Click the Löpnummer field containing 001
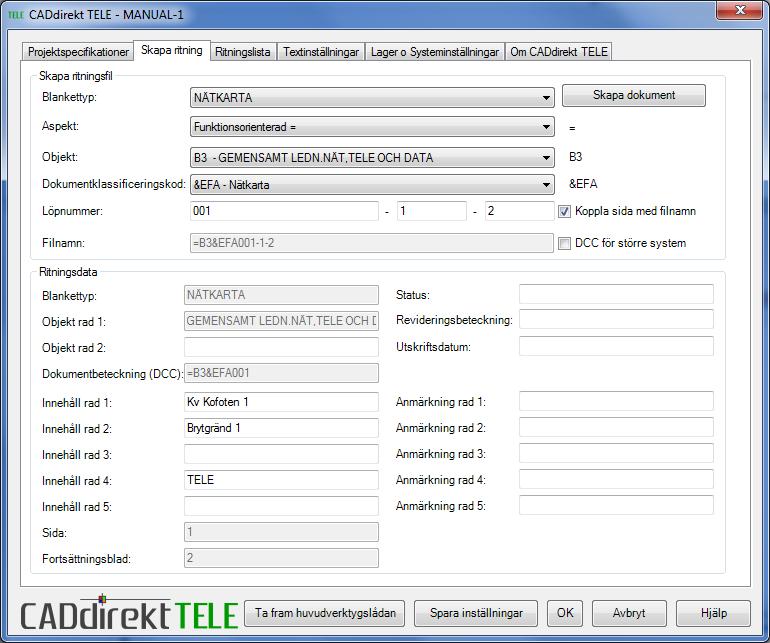Screen dimensions: 770x643 tap(284, 211)
